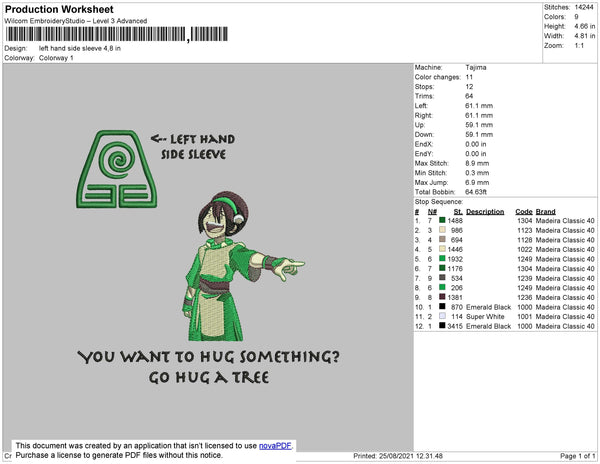
Task: Choose the gray swatch next to 534 stitches
Action: pyautogui.click(x=442, y=277)
